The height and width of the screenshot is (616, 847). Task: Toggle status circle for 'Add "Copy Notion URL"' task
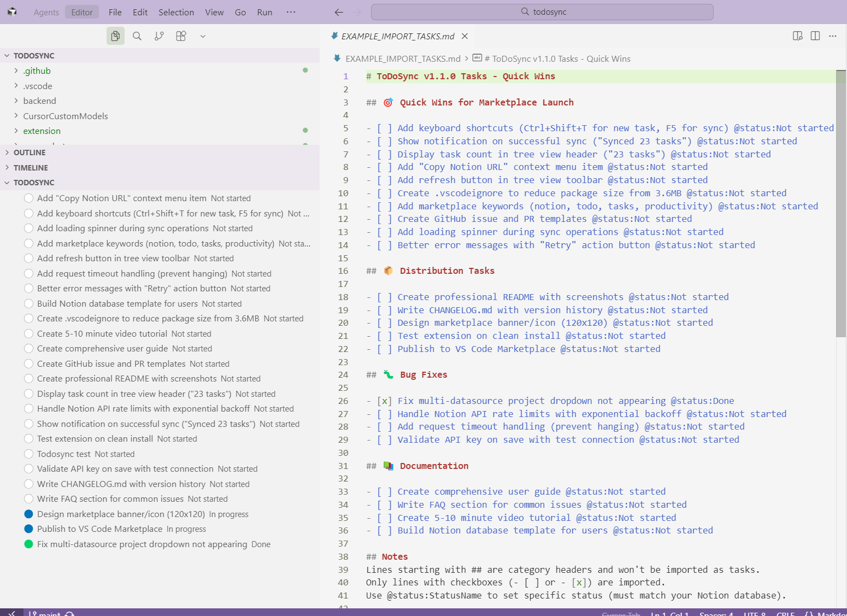[x=29, y=198]
